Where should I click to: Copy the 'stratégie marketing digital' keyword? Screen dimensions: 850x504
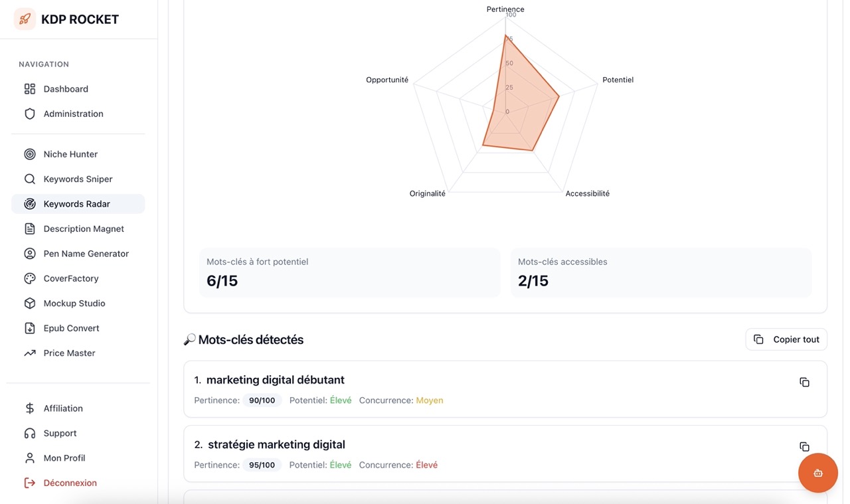click(804, 447)
